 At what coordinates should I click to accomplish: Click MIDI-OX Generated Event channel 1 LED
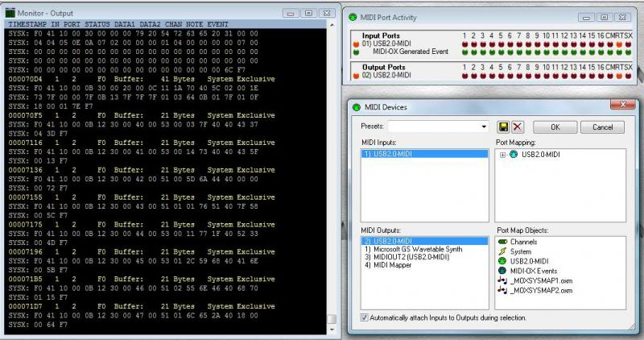464,52
